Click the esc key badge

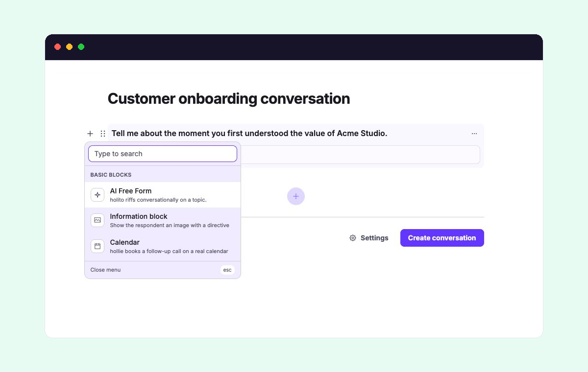227,270
